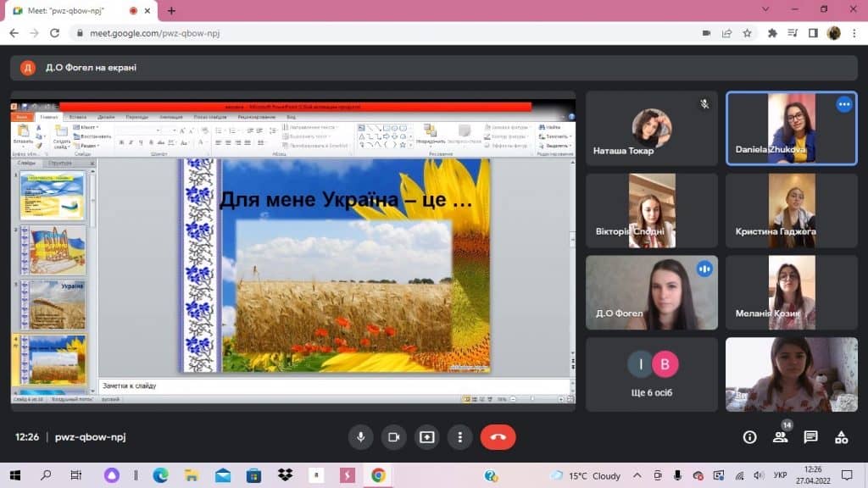This screenshot has height=488, width=868.
Task: Show the participants list panel
Action: [780, 437]
